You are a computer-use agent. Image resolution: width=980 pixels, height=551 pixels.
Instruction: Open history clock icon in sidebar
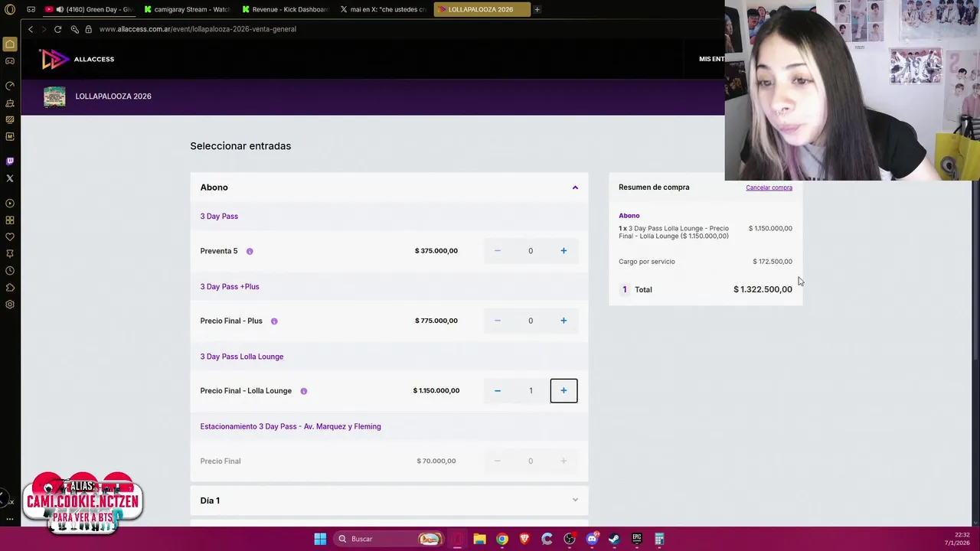[x=10, y=271]
